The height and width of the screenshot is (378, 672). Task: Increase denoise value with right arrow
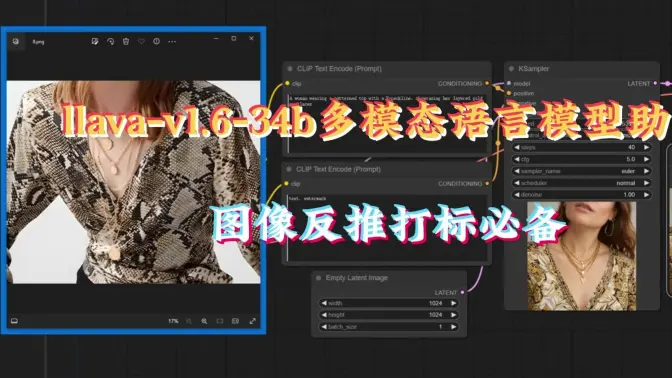click(x=646, y=195)
